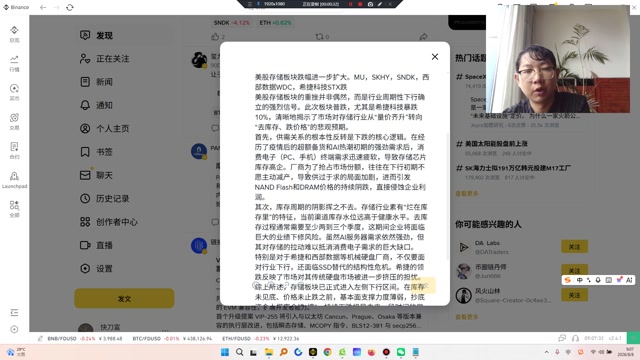Image resolution: width=640 pixels, height=360 pixels.
Task: Click the ETH/FDUSD ticker in the status bar
Action: tap(260, 338)
